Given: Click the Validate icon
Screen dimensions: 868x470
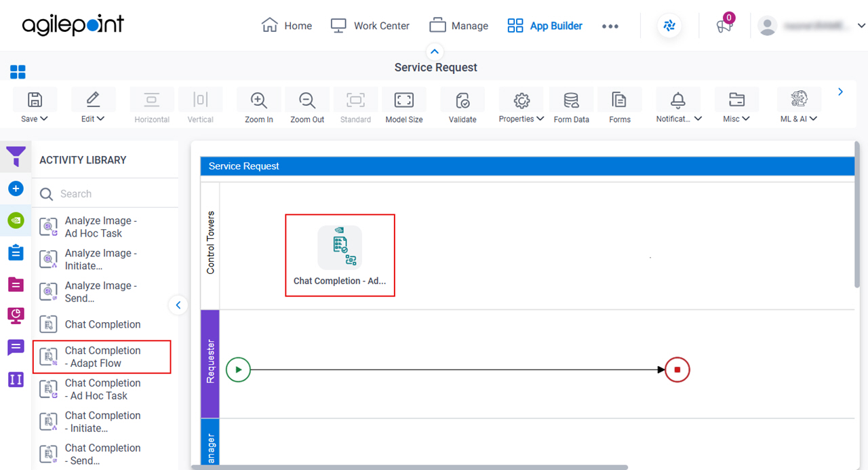Looking at the screenshot, I should [462, 100].
